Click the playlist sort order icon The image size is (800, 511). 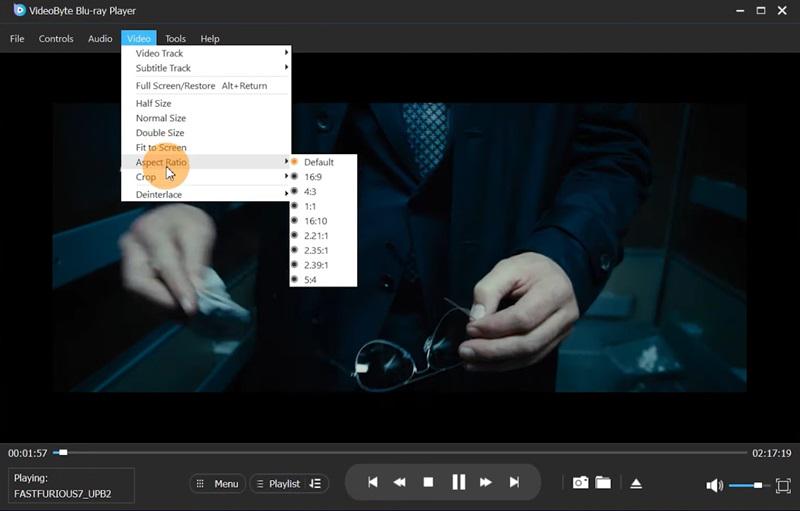tap(315, 483)
